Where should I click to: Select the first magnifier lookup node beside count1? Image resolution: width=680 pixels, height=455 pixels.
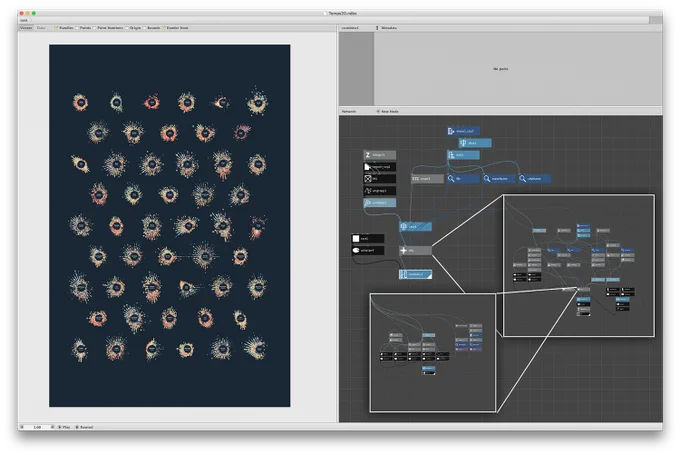(x=463, y=179)
